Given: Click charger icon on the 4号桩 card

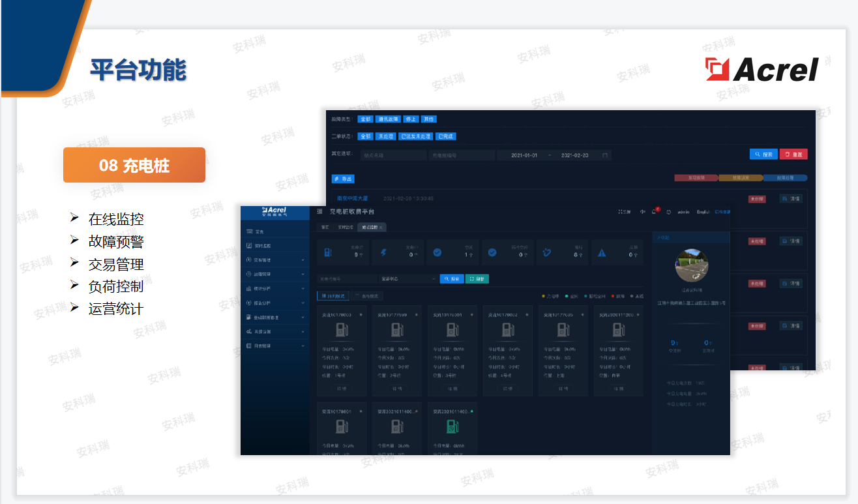Looking at the screenshot, I should [x=508, y=331].
